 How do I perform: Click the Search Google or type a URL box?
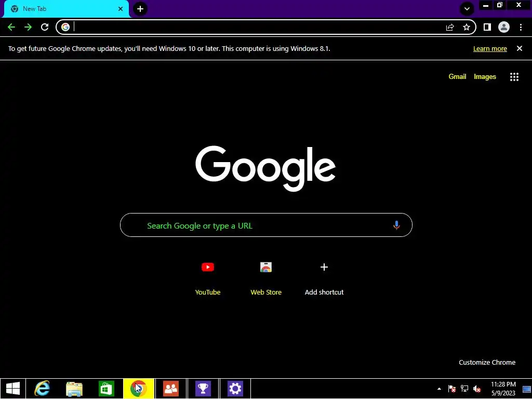coord(266,225)
